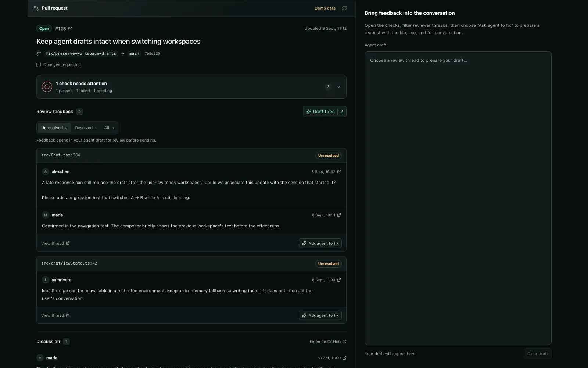
Task: Open samrivera's comment external link icon
Action: click(339, 280)
